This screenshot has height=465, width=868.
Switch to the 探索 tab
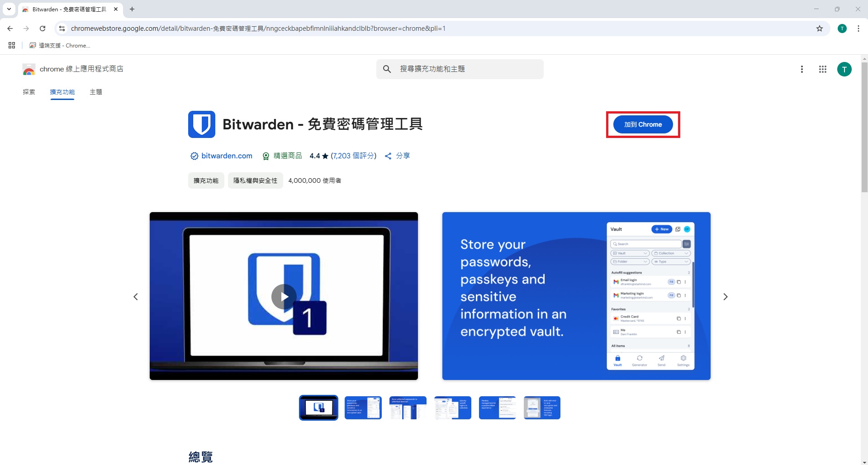(x=28, y=92)
